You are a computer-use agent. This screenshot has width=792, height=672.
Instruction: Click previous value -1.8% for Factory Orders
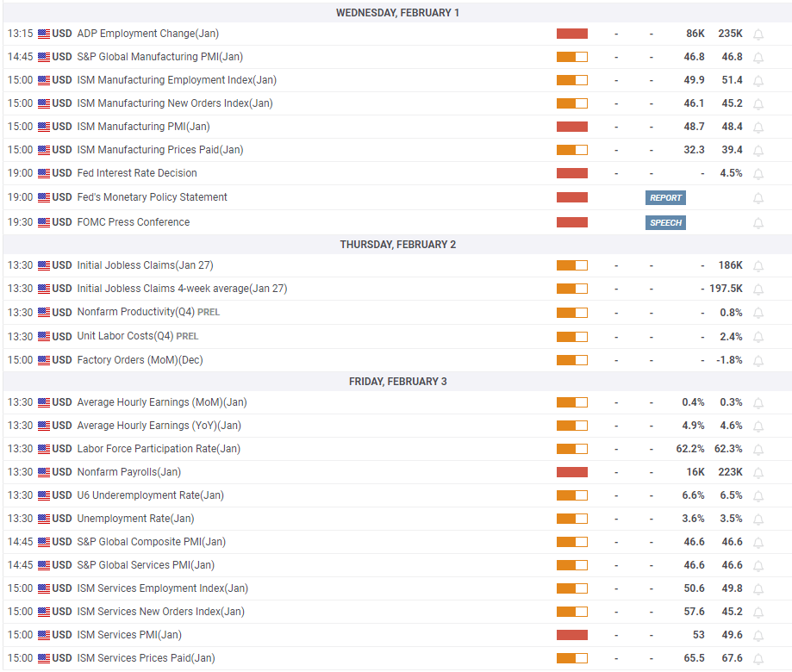[729, 360]
